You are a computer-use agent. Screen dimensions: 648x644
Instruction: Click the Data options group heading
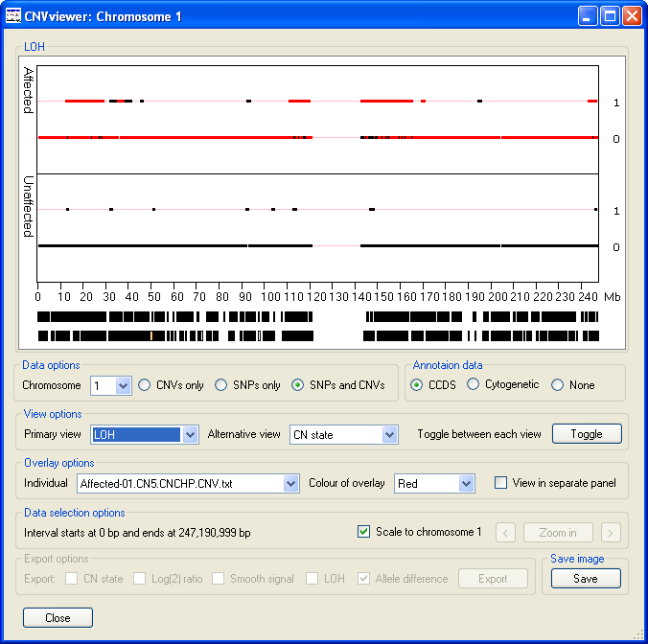coord(51,365)
